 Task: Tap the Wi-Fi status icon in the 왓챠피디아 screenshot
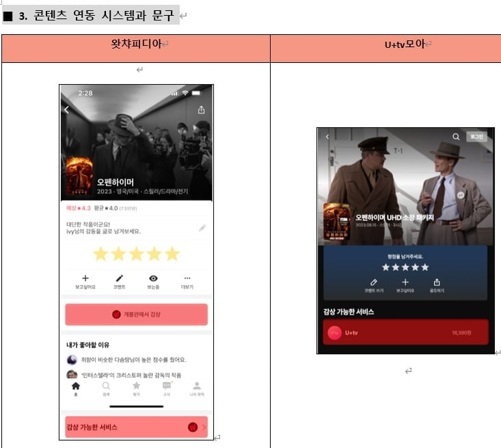185,93
